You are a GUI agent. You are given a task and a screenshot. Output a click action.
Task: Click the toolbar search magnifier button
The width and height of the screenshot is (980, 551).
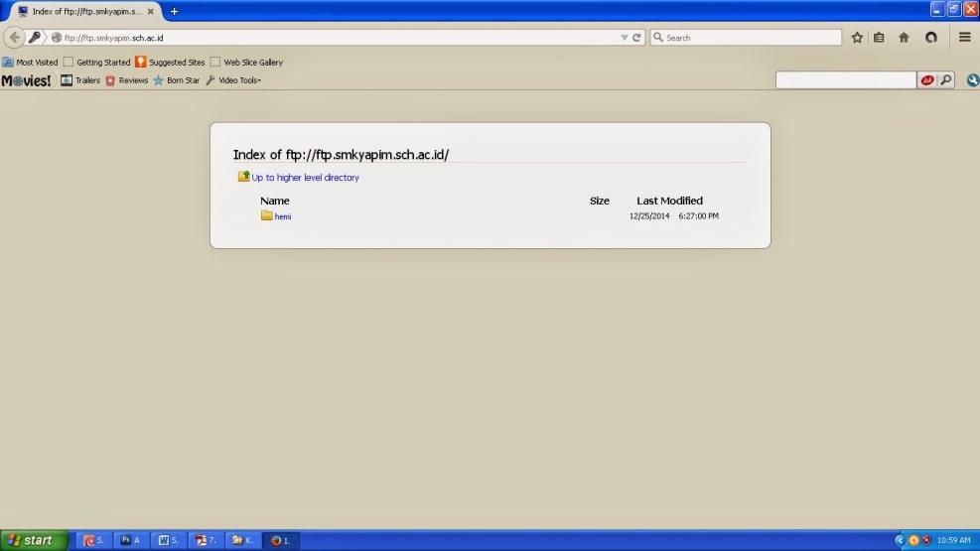click(946, 80)
